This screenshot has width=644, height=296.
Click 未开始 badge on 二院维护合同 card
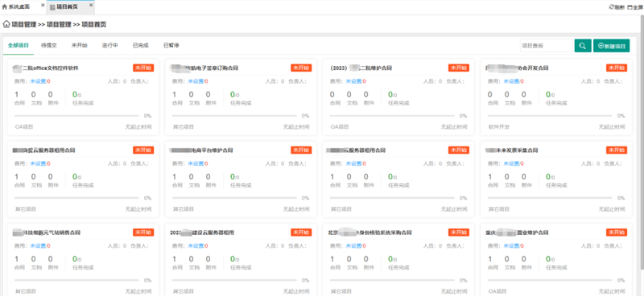(459, 68)
